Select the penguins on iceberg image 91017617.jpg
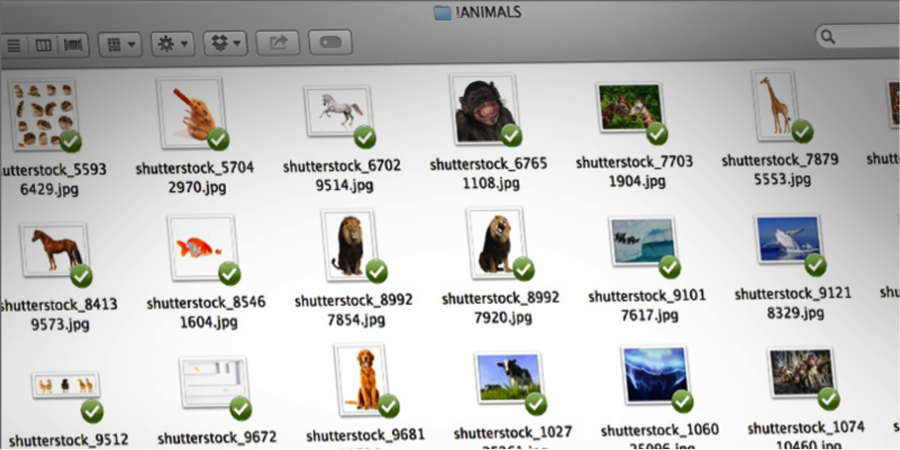The width and height of the screenshot is (900, 450). (x=642, y=242)
